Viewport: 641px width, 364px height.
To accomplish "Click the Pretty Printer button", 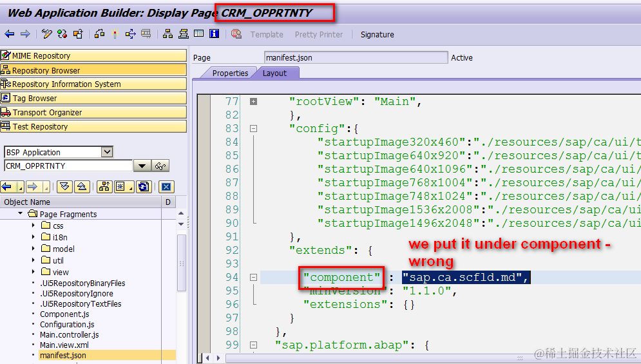I will point(319,34).
